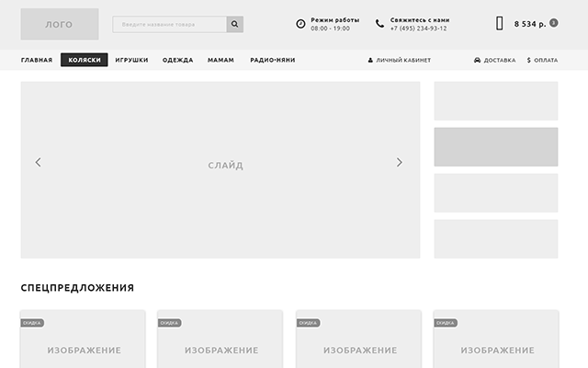Click the dollar payment icon

pos(529,60)
